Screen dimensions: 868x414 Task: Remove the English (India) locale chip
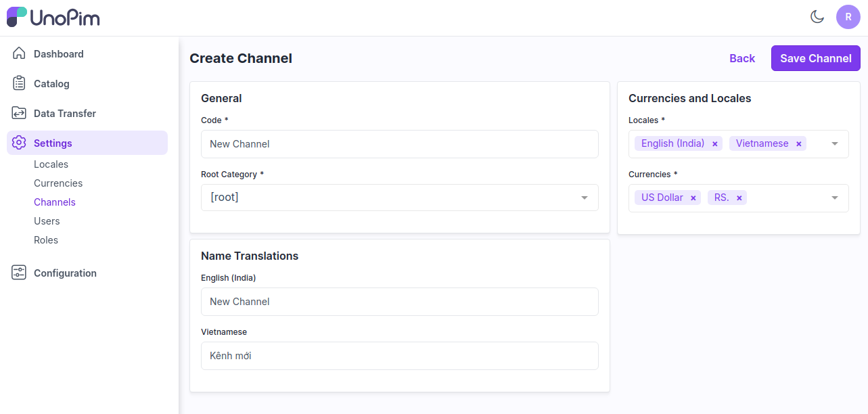715,143
